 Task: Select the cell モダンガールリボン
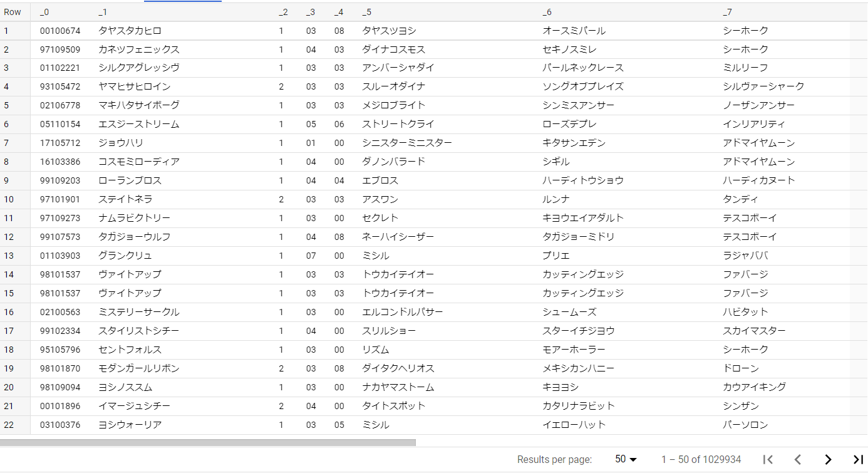(x=139, y=368)
